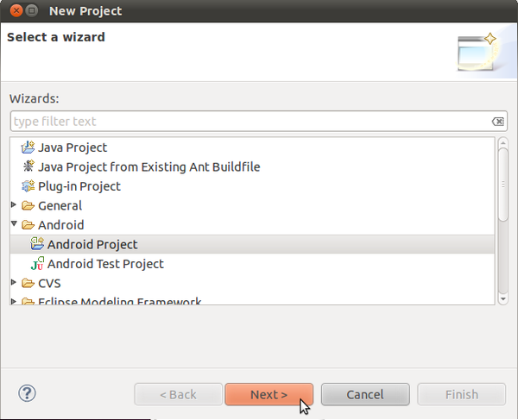Open help via question mark icon

point(27,393)
